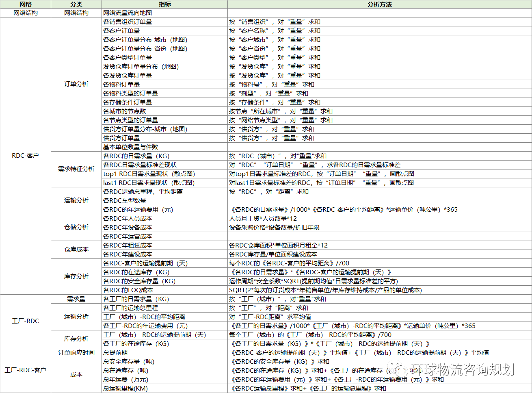The height and width of the screenshot is (393, 532).
Task: Select 各工厂的在途库存（KG） indicator cell
Action: point(164,343)
